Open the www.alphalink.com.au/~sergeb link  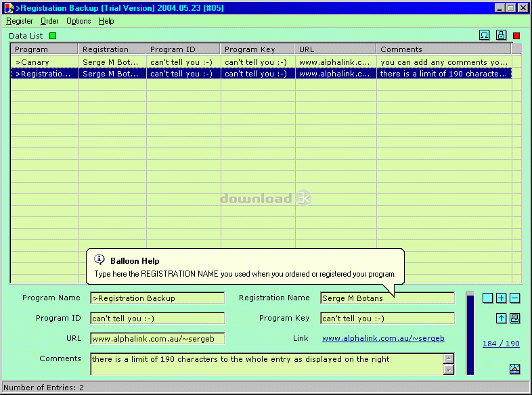[x=383, y=338]
